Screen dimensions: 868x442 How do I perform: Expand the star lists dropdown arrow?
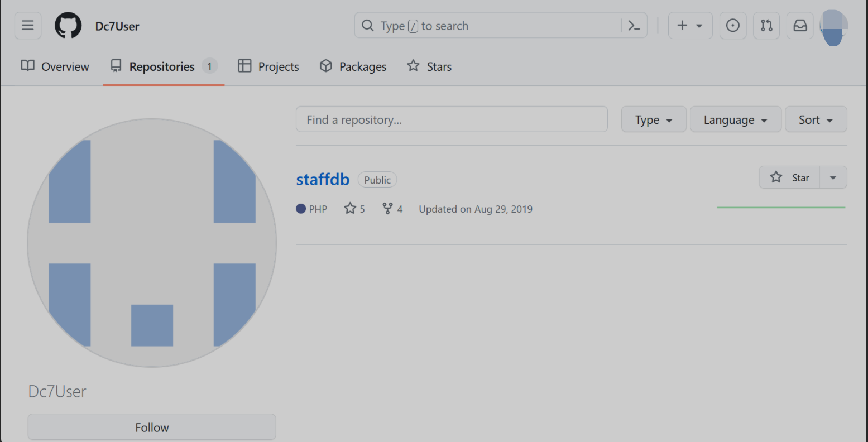click(833, 177)
